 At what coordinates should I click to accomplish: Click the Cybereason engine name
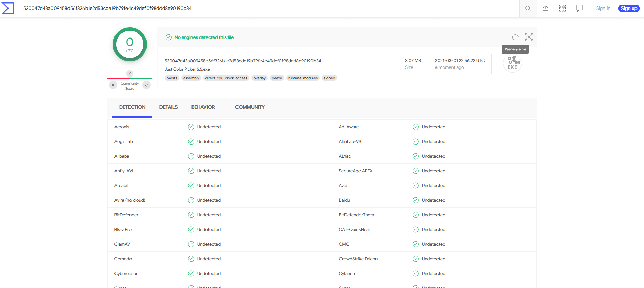pos(126,274)
